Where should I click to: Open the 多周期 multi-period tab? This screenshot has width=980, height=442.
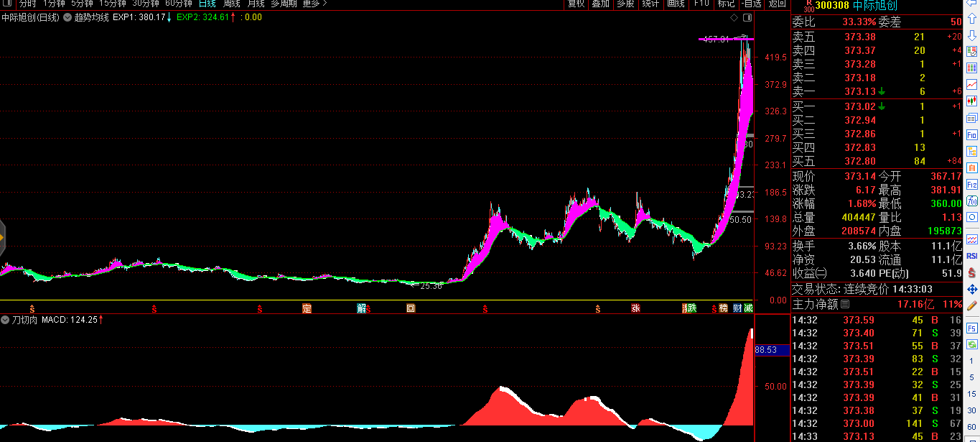(284, 4)
